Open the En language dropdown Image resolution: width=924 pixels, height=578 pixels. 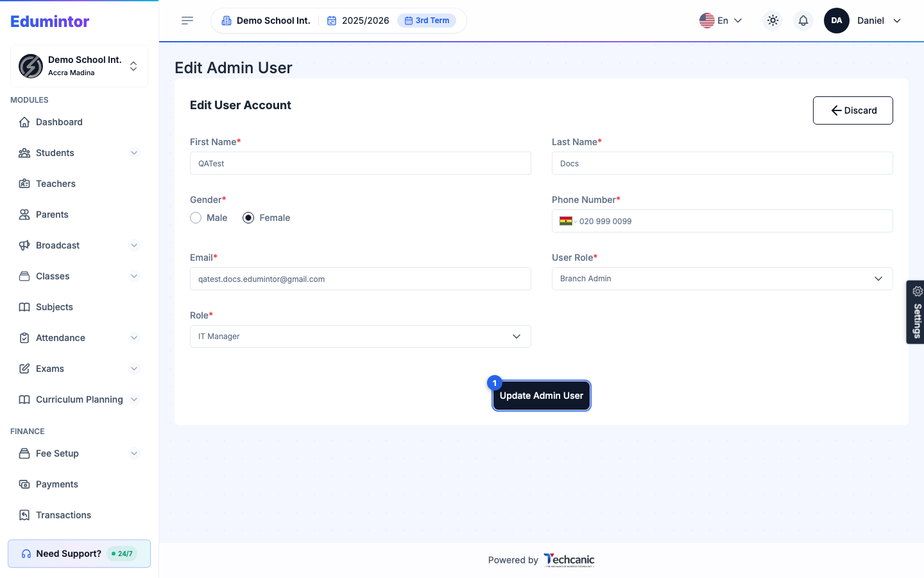(721, 21)
